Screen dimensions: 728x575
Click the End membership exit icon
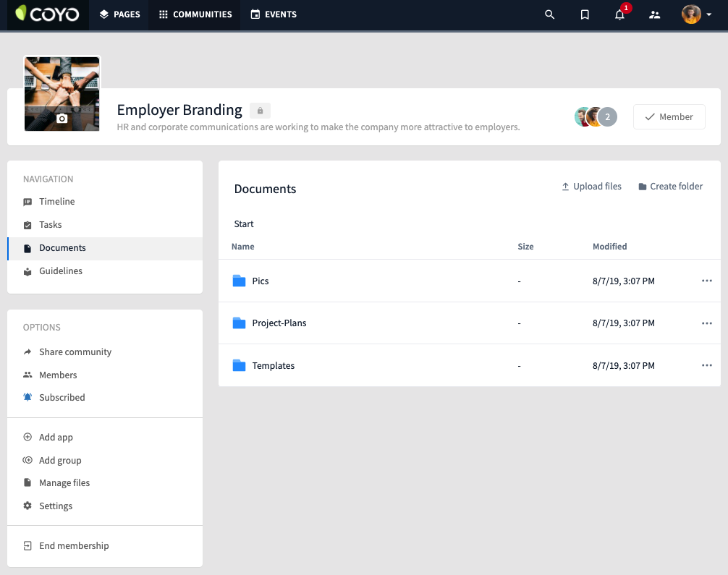(x=27, y=546)
